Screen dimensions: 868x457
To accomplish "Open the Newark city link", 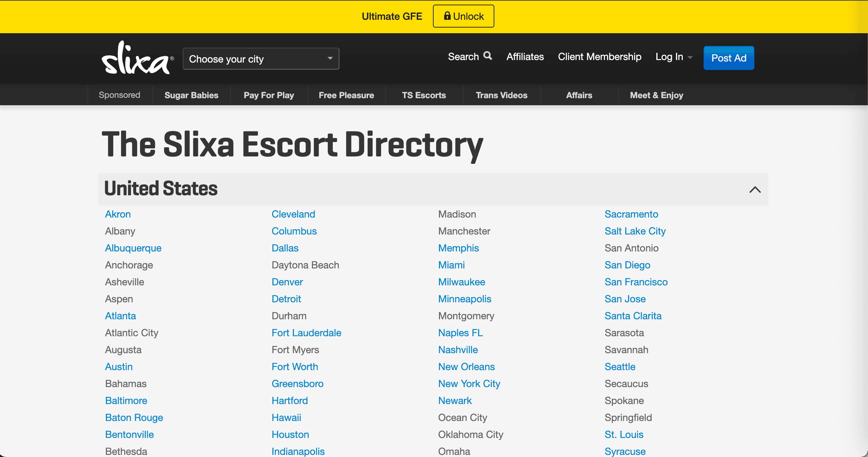I will pos(455,400).
